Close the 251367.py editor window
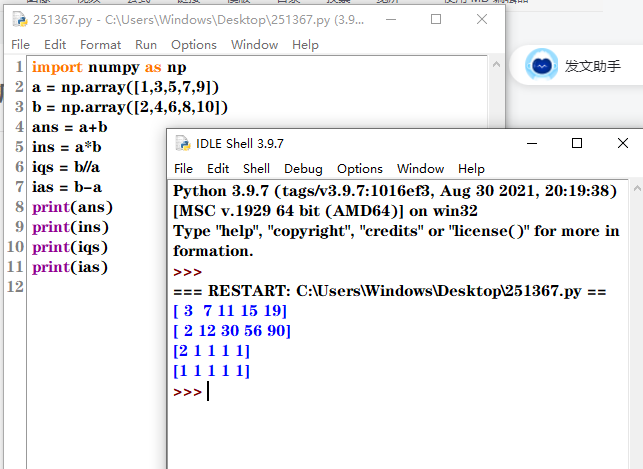The image size is (643, 469). pos(482,19)
